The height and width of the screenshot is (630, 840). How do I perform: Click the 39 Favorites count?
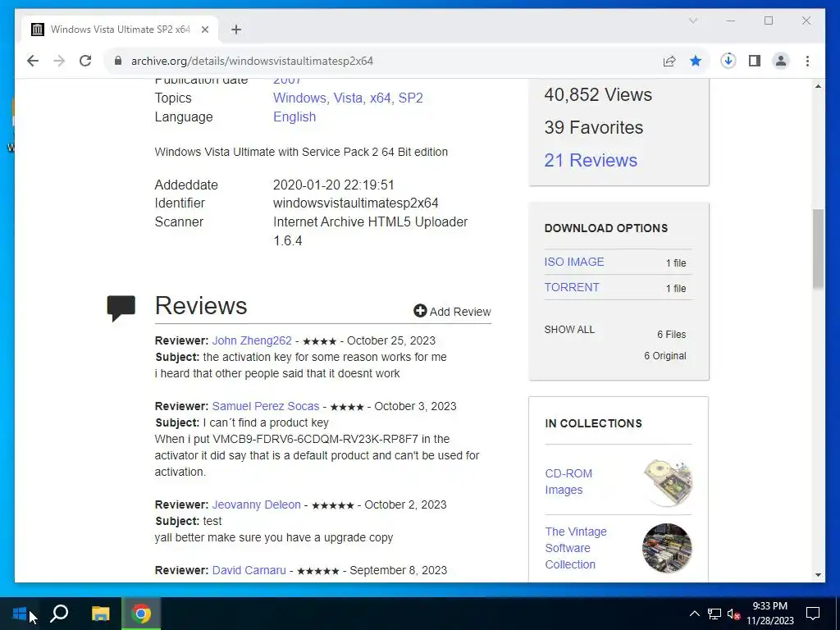pyautogui.click(x=594, y=127)
